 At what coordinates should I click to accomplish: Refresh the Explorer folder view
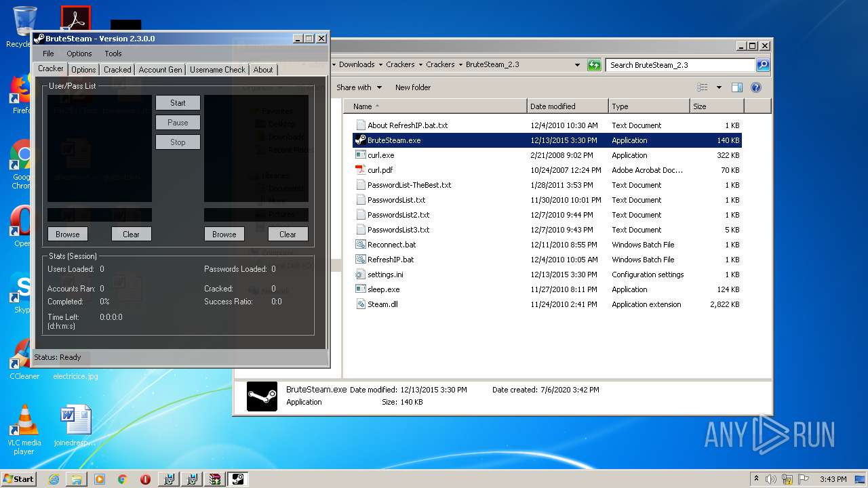tap(595, 65)
